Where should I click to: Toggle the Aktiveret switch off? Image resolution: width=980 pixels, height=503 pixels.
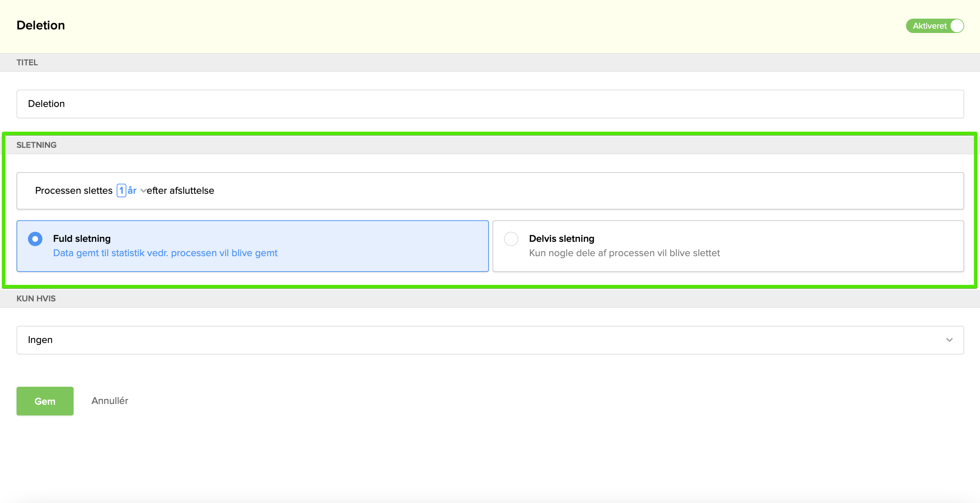click(x=935, y=26)
